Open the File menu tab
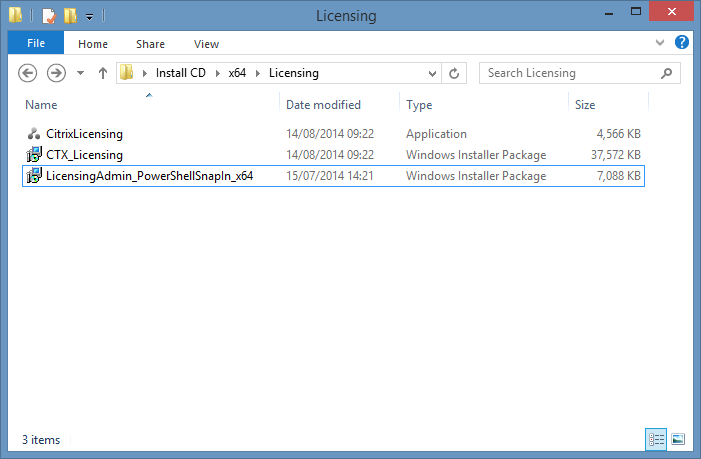 36,43
